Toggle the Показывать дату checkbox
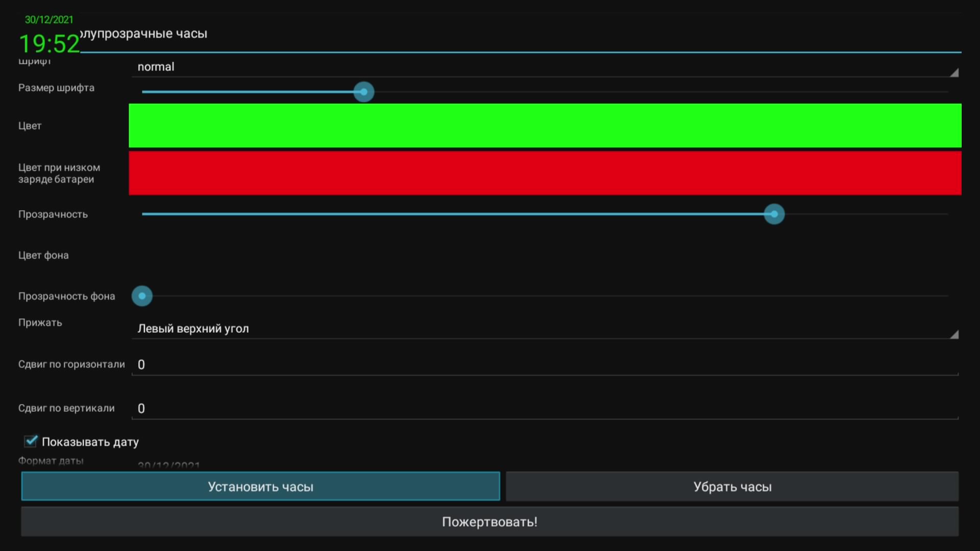 pos(31,441)
